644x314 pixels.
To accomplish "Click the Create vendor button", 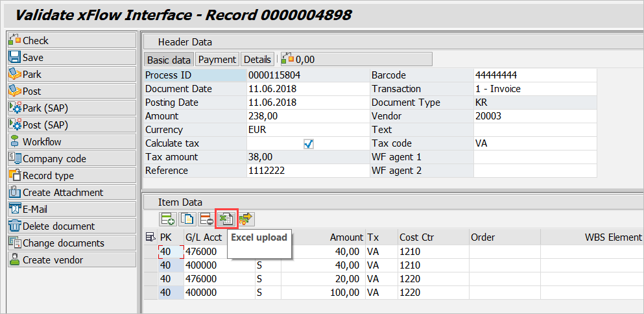I will [x=72, y=260].
